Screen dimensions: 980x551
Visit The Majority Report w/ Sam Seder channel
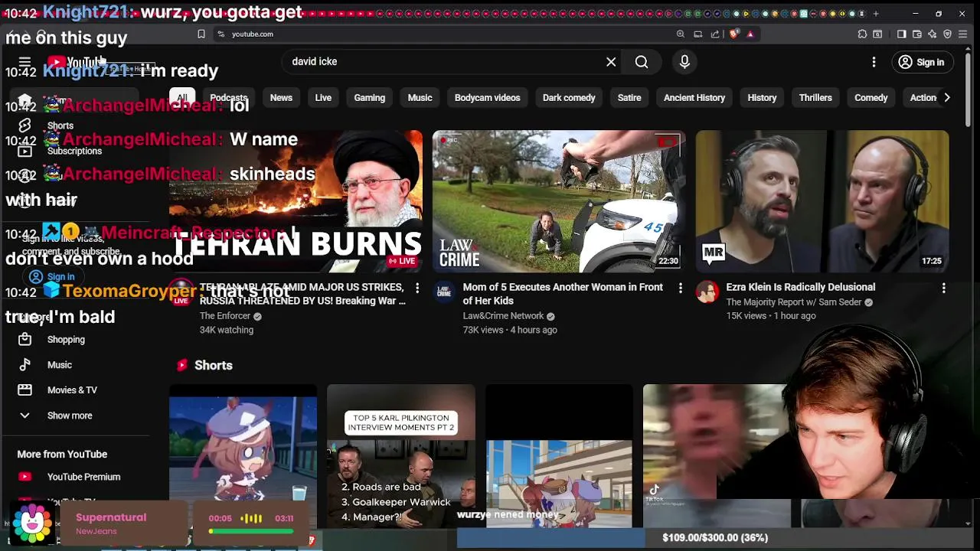(794, 302)
